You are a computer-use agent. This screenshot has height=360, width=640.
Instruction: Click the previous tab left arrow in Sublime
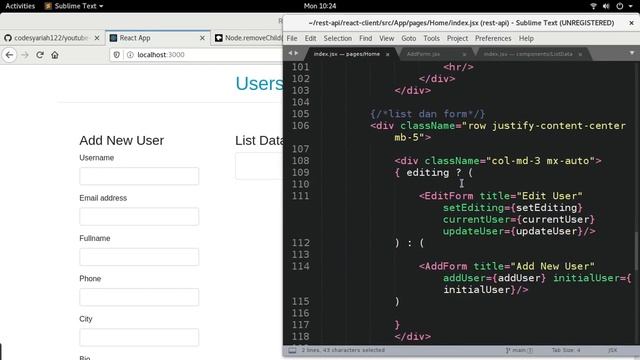click(290, 53)
